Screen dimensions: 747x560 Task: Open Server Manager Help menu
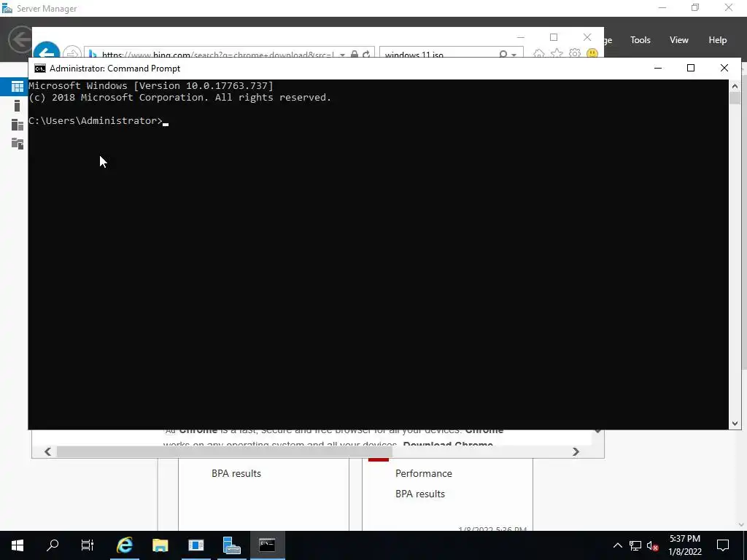click(x=718, y=40)
